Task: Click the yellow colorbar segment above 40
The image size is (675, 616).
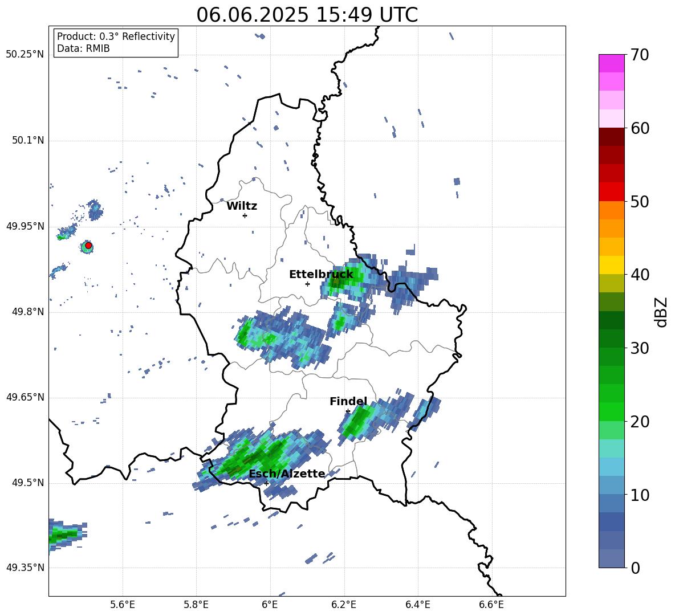Action: coord(611,265)
